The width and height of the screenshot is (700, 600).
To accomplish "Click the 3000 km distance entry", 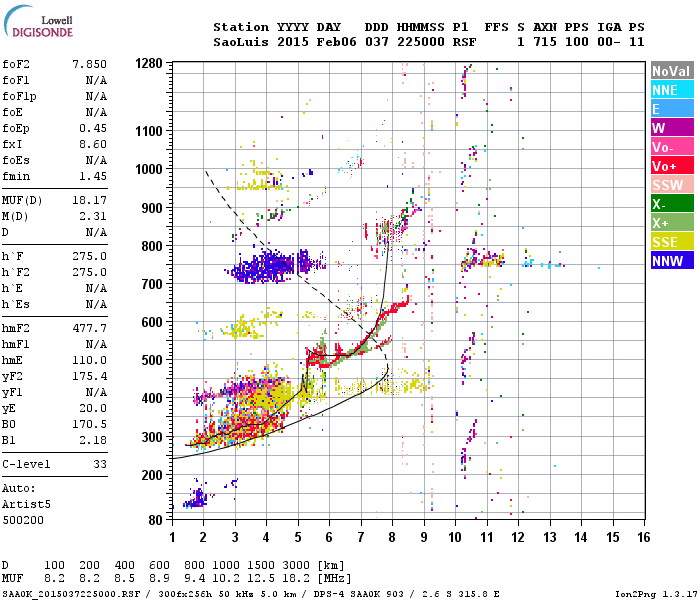I will tap(296, 566).
